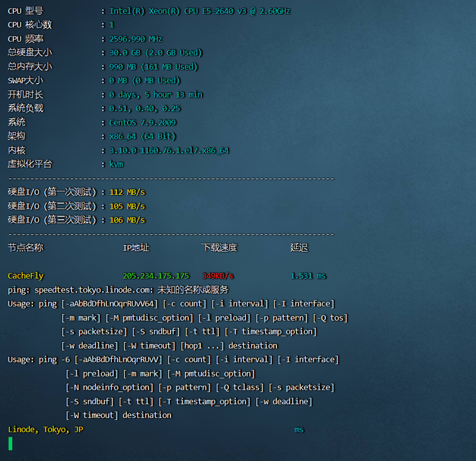Click the 'Usage: ping -6' line
Viewport: 476px width, 461px height.
tap(173, 360)
